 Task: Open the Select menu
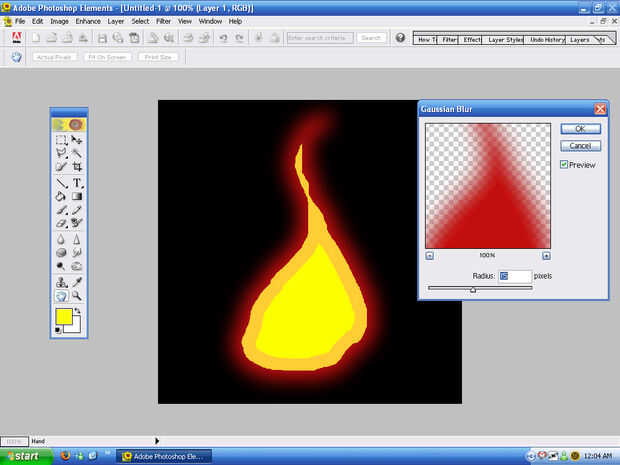(x=140, y=21)
